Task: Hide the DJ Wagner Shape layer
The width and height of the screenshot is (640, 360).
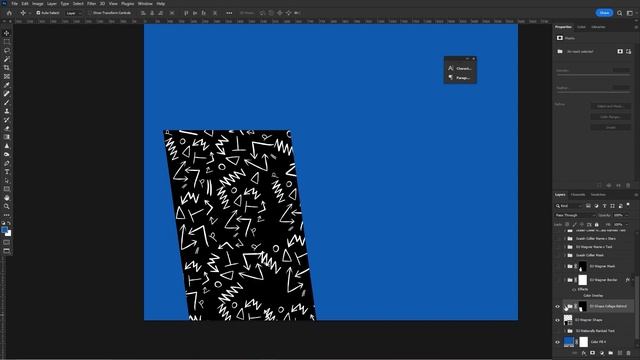Action: tap(558, 320)
